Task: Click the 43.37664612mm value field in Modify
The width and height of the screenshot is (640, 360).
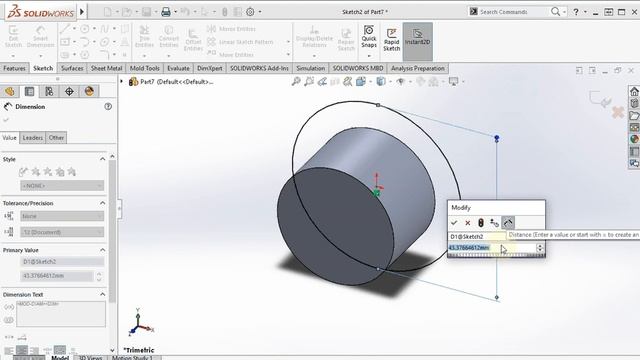Action: (x=492, y=248)
